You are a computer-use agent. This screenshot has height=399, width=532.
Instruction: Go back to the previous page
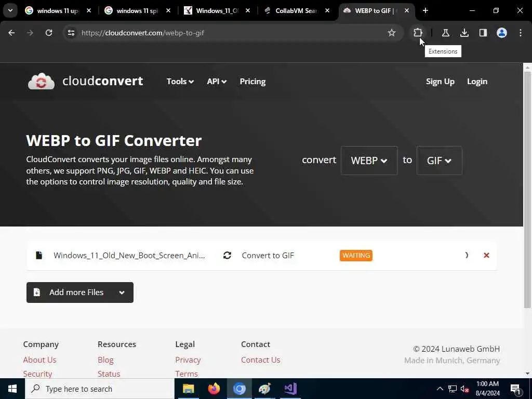[11, 33]
